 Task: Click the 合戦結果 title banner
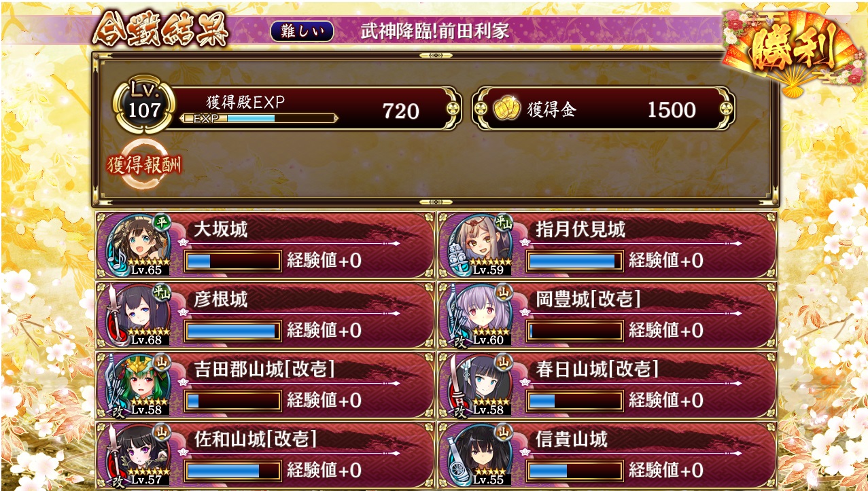160,30
